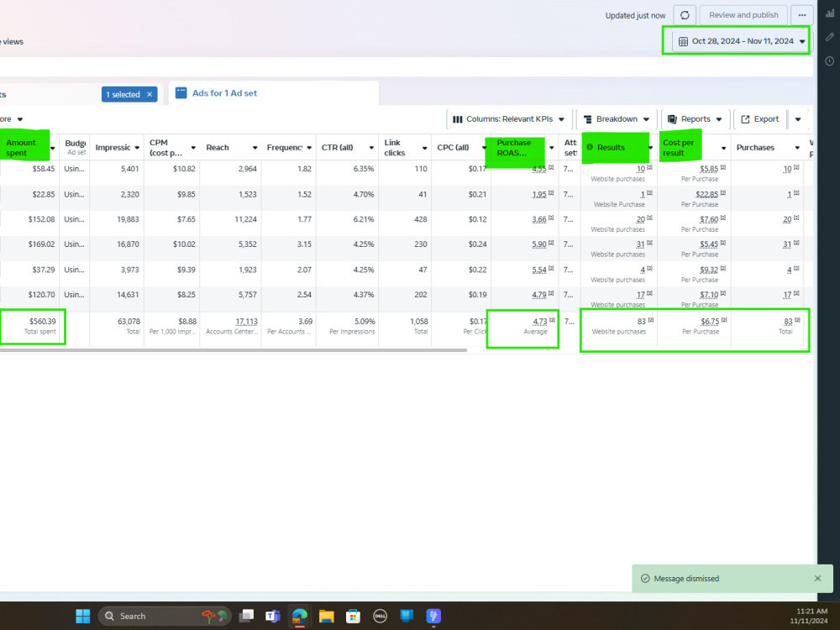Click the $6.75 per purchase total
This screenshot has width=840, height=630.
point(710,322)
